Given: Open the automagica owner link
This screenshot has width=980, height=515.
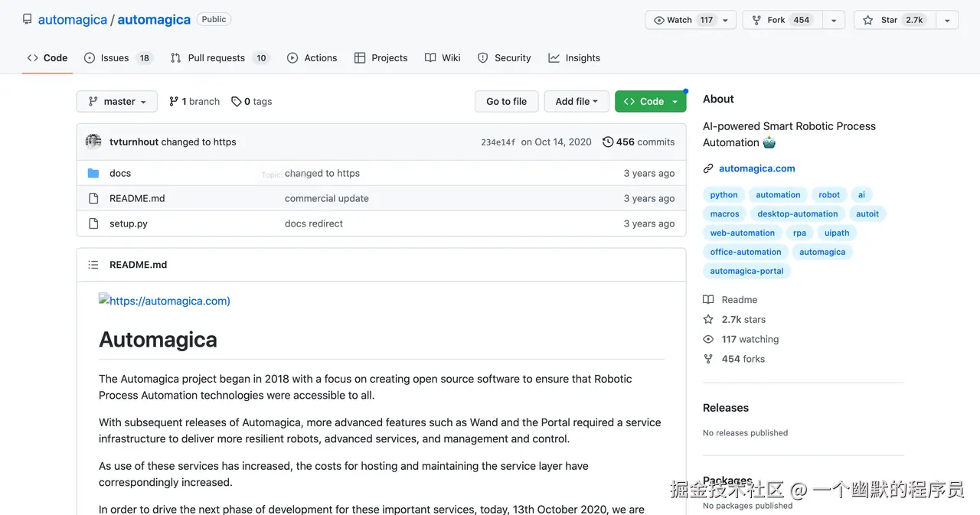Looking at the screenshot, I should pos(73,20).
